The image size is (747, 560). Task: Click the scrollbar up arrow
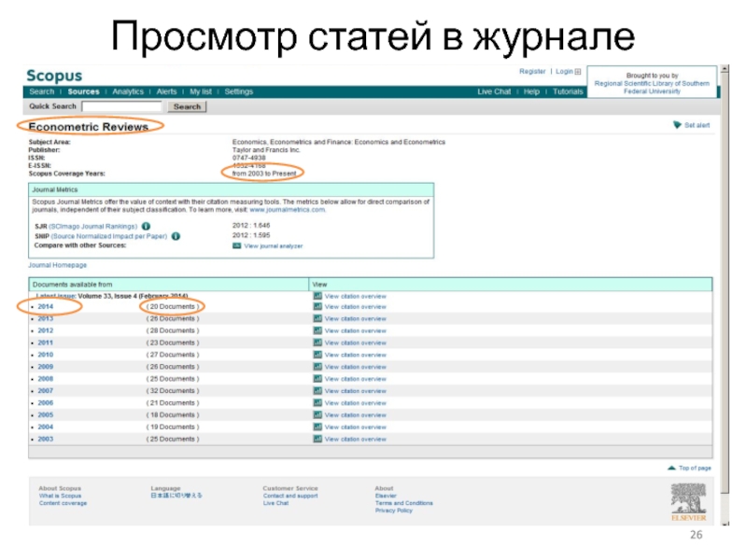(726, 69)
